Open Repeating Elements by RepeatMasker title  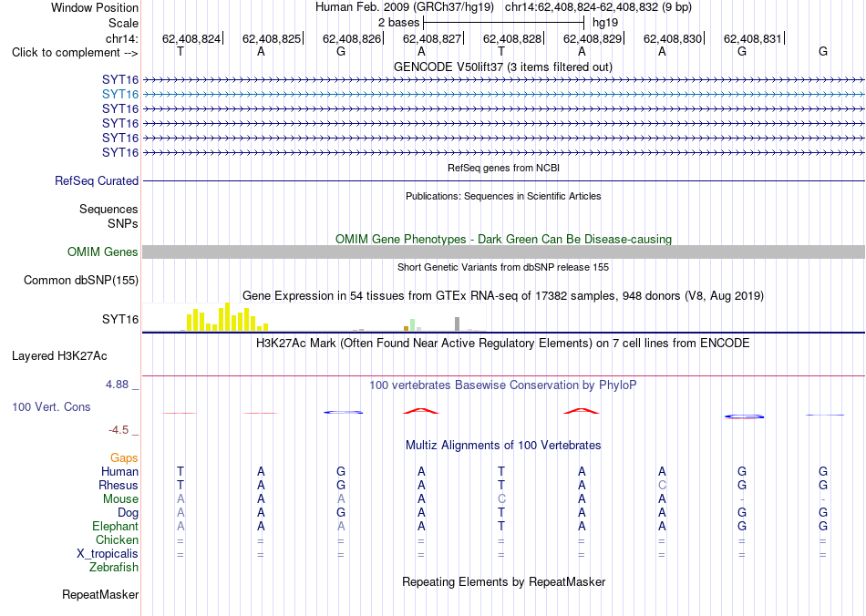click(504, 582)
